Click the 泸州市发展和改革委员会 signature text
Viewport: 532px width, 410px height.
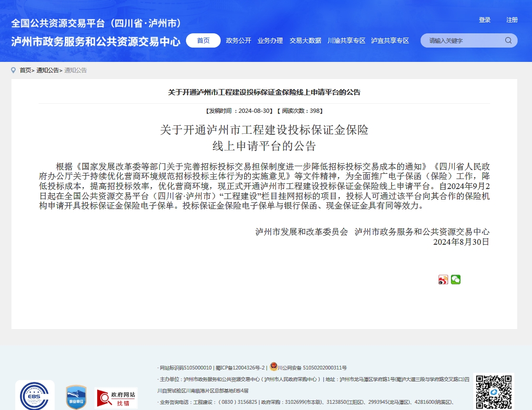point(302,232)
